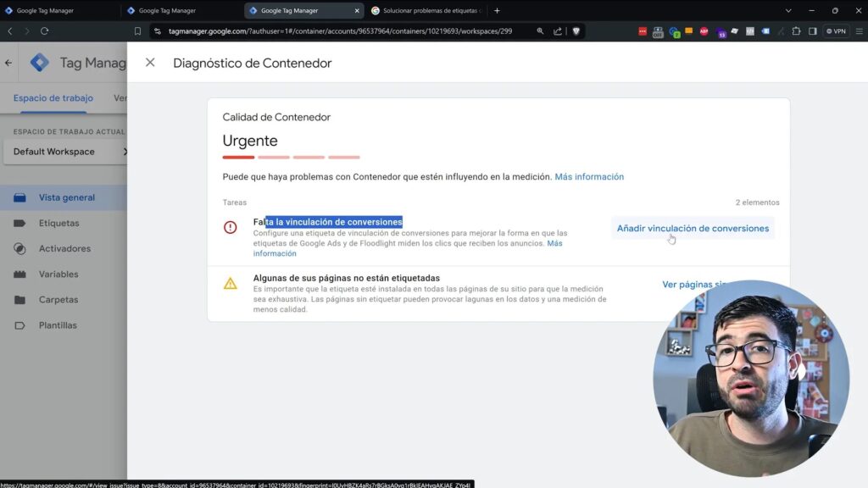Viewport: 868px width, 488px height.
Task: Click the share page icon
Action: click(x=558, y=31)
